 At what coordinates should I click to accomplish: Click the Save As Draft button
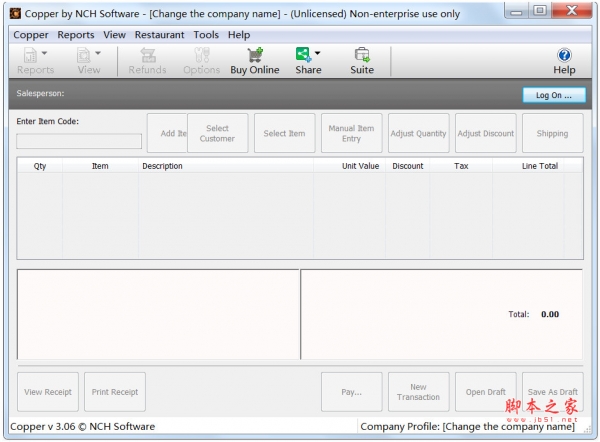553,392
